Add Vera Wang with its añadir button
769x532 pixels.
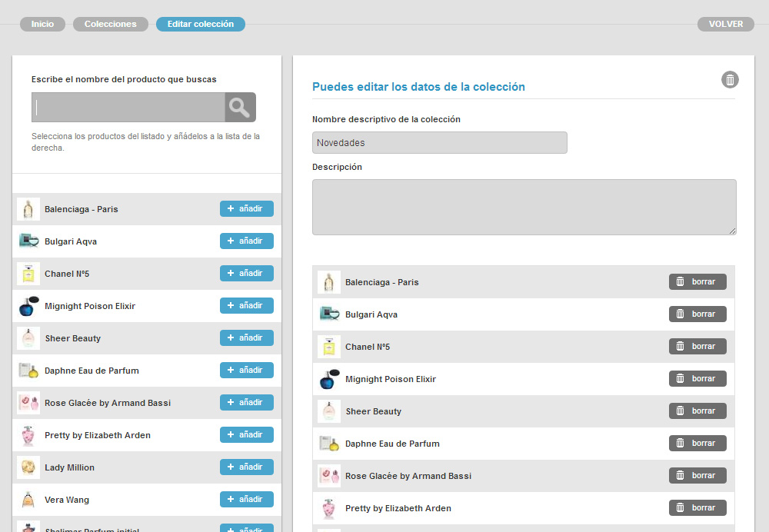(x=247, y=500)
